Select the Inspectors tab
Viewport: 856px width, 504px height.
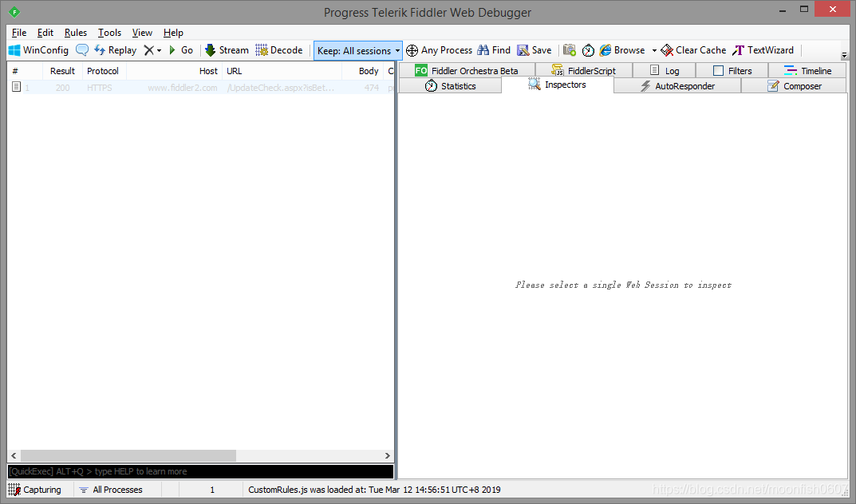(558, 85)
